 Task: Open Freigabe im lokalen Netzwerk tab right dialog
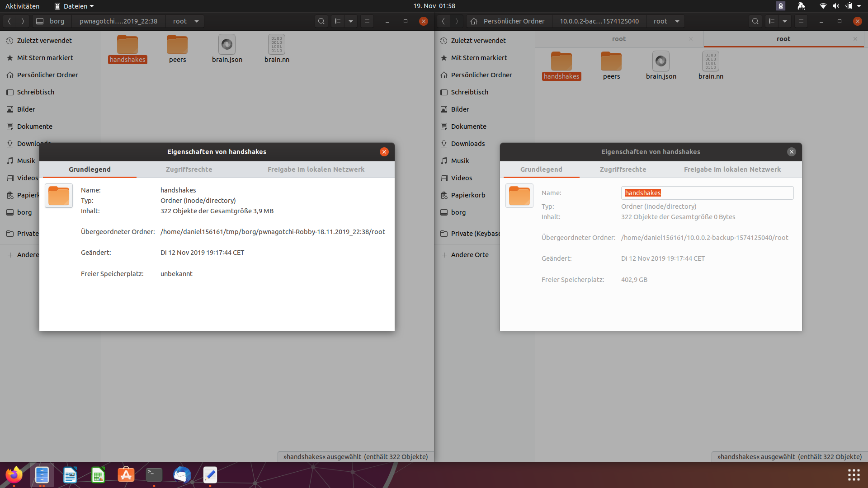click(732, 169)
